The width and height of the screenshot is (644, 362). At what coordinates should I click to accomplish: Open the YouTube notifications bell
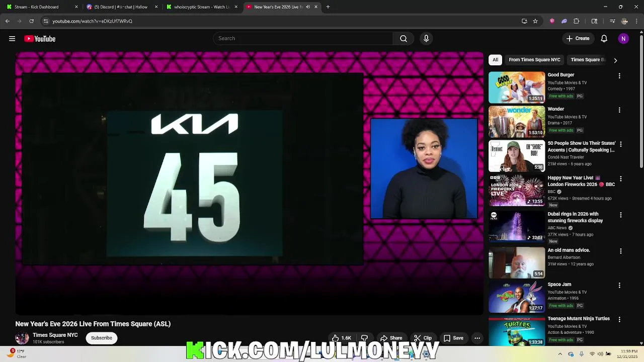(604, 39)
